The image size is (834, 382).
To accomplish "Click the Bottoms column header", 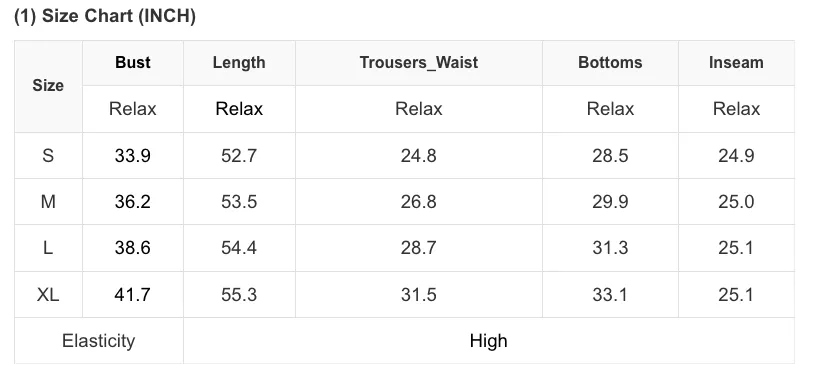I will [610, 62].
